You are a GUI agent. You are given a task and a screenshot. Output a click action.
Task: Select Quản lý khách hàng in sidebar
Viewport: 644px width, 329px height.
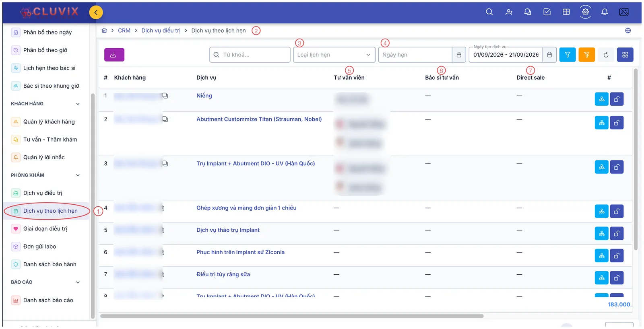(x=49, y=122)
